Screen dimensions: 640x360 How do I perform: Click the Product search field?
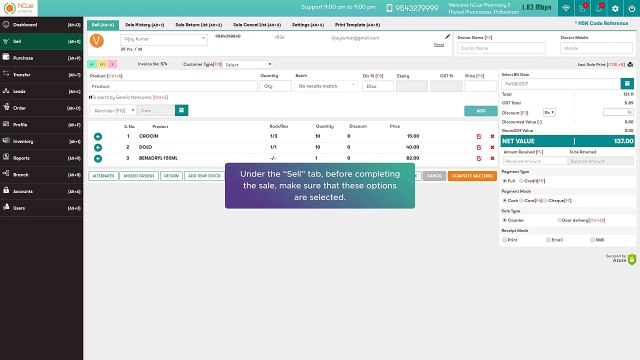click(173, 86)
